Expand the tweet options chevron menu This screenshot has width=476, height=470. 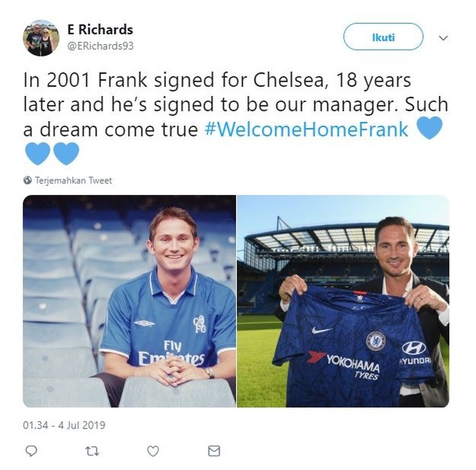coord(443,38)
